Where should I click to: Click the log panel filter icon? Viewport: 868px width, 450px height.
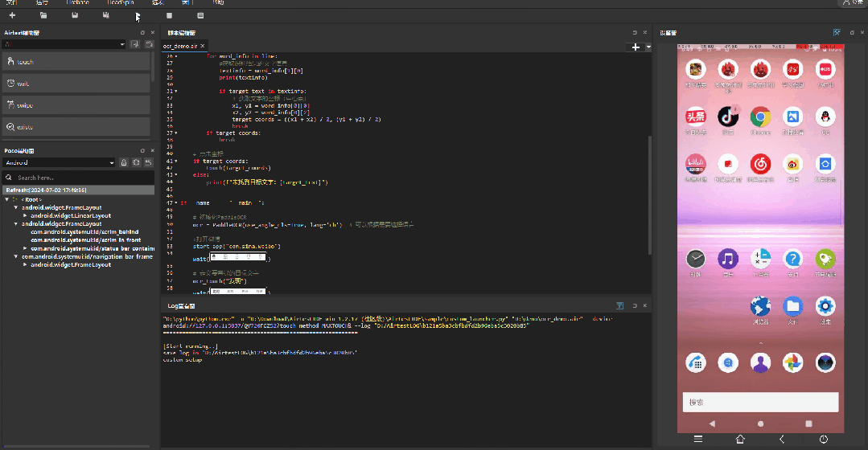click(x=619, y=306)
